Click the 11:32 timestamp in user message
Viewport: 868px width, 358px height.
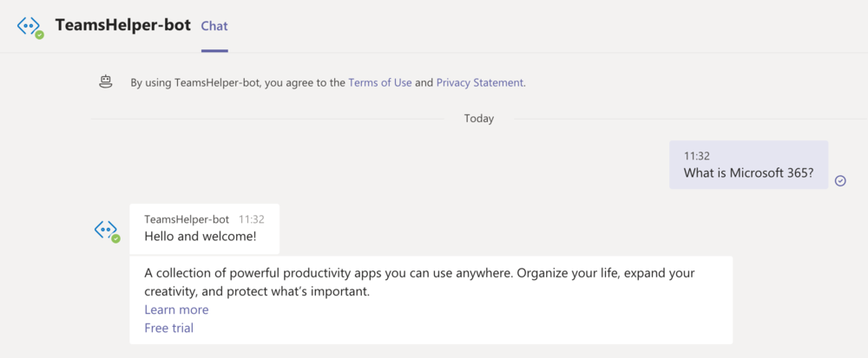(x=696, y=156)
